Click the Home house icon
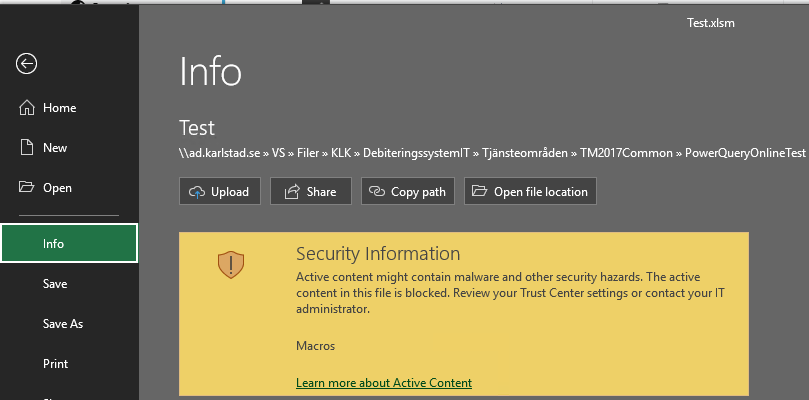809x400 pixels. pyautogui.click(x=27, y=108)
